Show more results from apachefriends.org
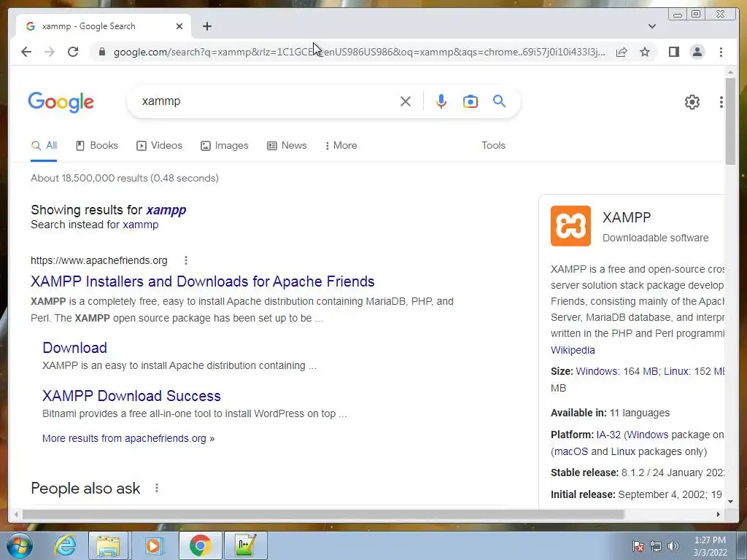 coord(128,438)
